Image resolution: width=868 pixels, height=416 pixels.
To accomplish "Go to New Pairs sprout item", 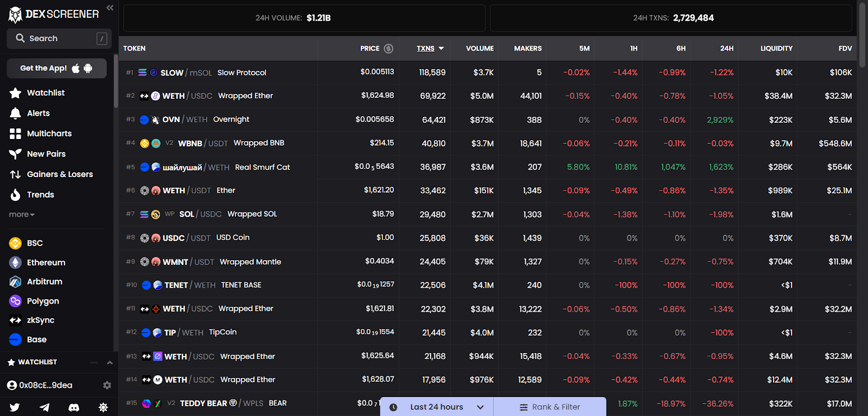I will (37, 154).
